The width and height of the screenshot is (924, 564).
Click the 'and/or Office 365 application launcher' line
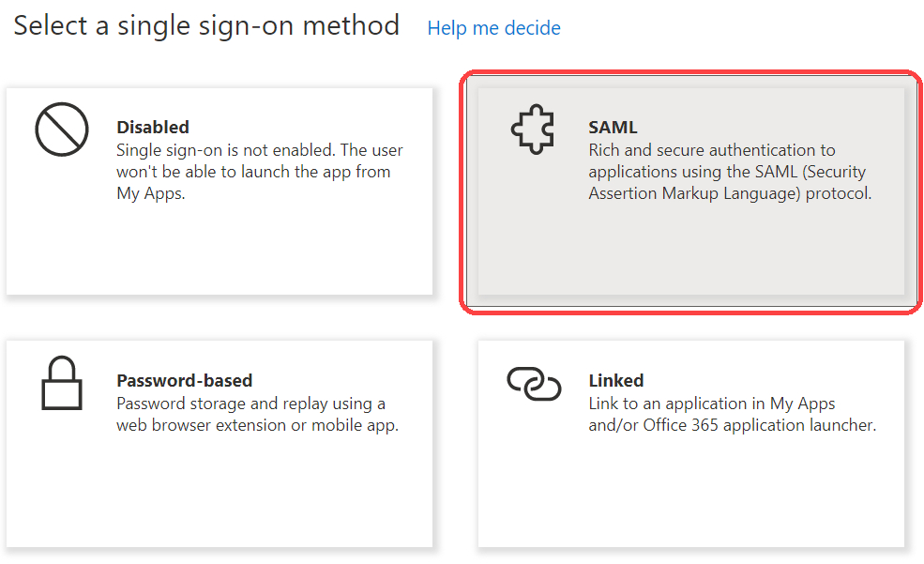point(732,425)
